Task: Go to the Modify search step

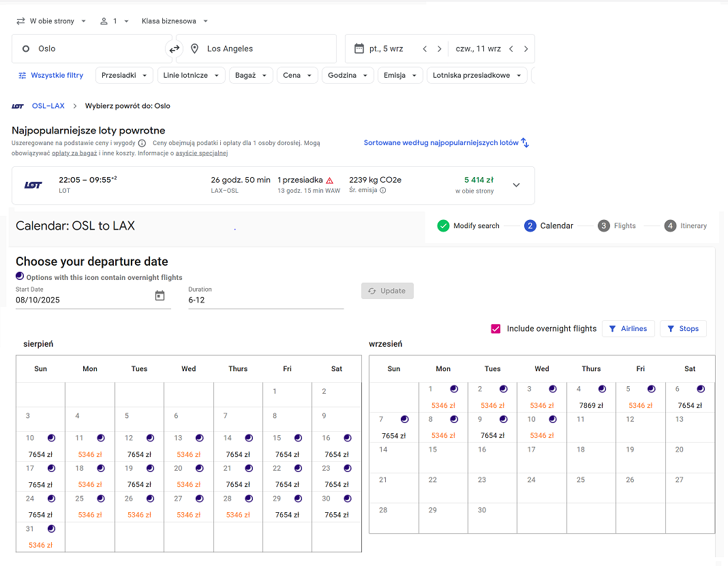Action: pyautogui.click(x=468, y=226)
